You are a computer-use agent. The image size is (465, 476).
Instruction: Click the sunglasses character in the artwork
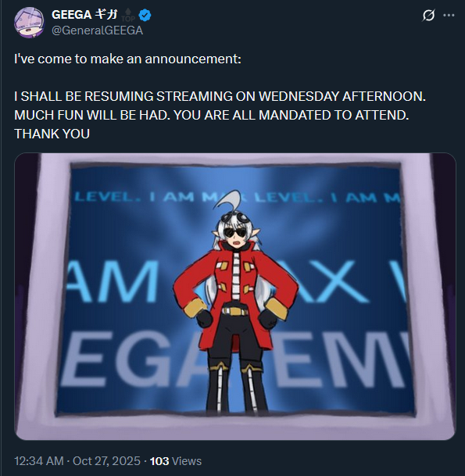[235, 303]
